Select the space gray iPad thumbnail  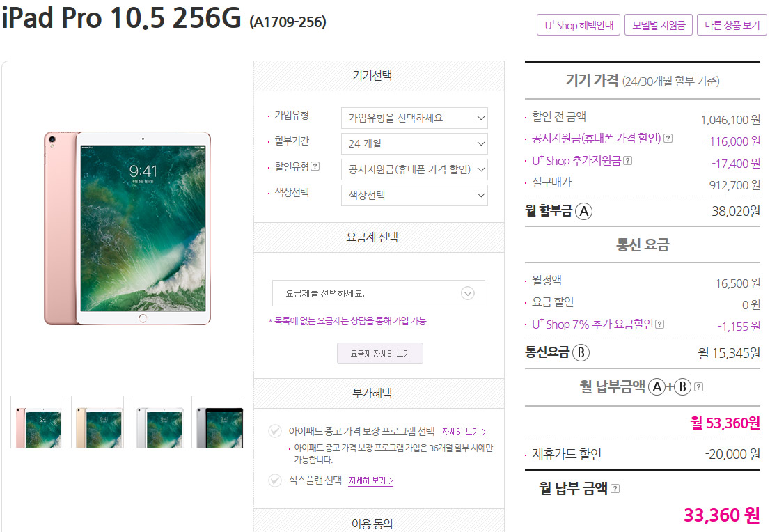tap(218, 422)
